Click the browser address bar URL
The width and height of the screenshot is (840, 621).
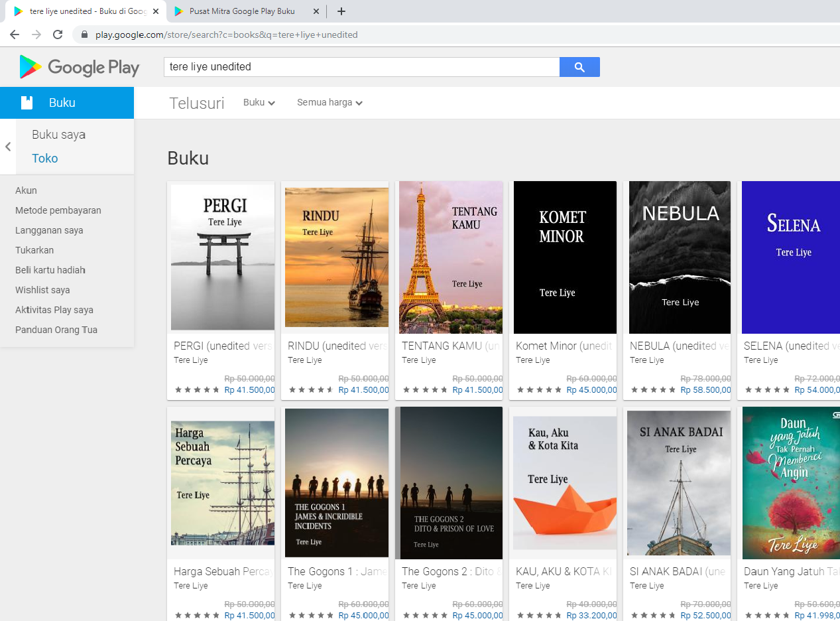tap(227, 34)
